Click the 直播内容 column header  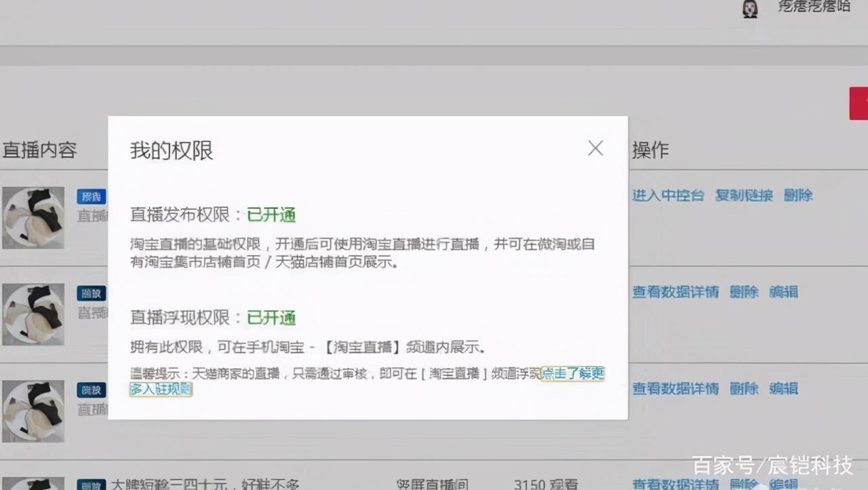[x=39, y=150]
